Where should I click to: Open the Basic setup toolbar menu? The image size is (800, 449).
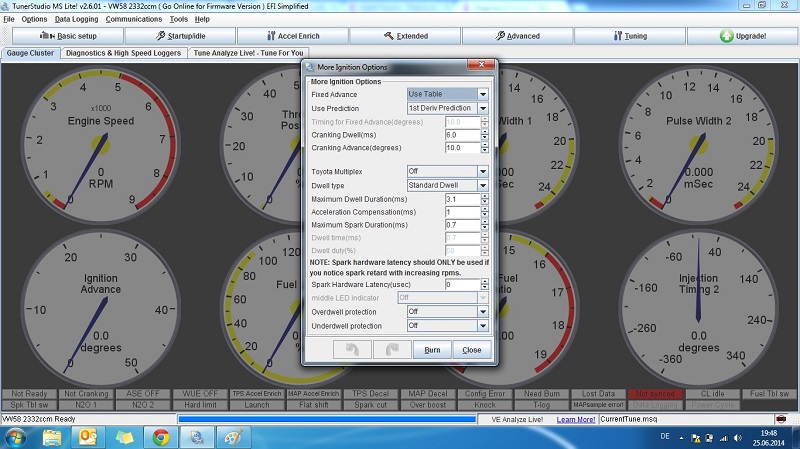(70, 36)
